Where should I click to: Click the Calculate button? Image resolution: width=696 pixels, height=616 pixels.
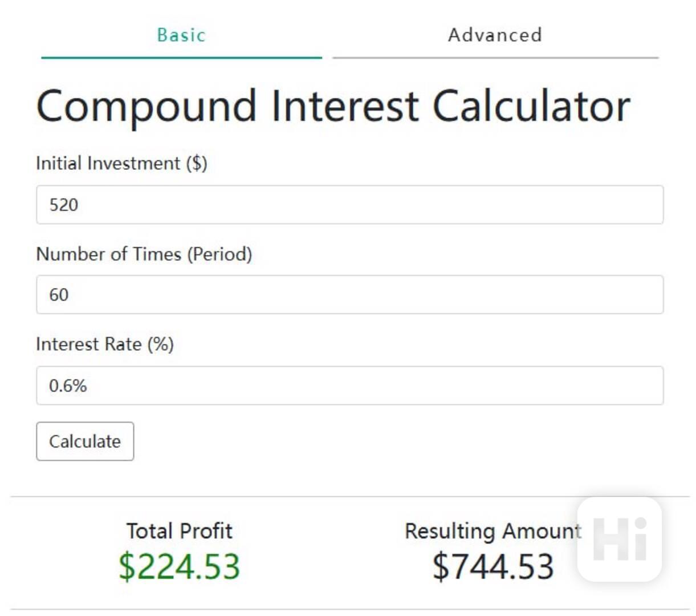(x=85, y=441)
